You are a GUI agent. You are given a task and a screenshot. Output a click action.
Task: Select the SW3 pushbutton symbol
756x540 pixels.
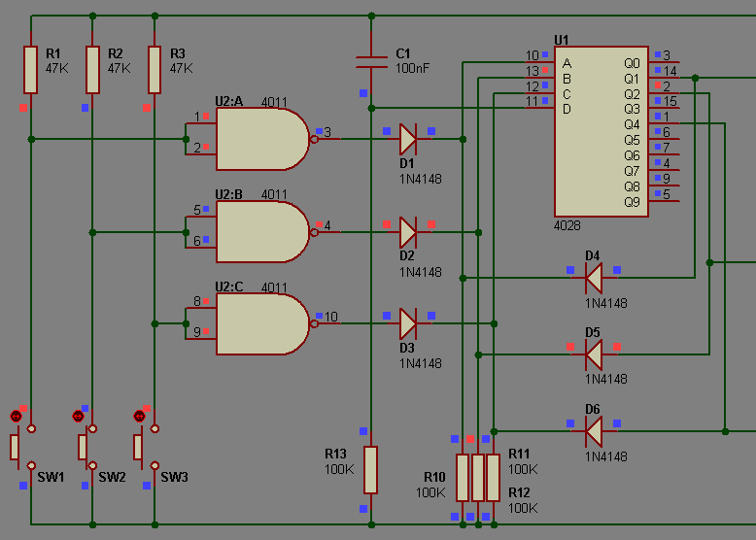pos(147,447)
